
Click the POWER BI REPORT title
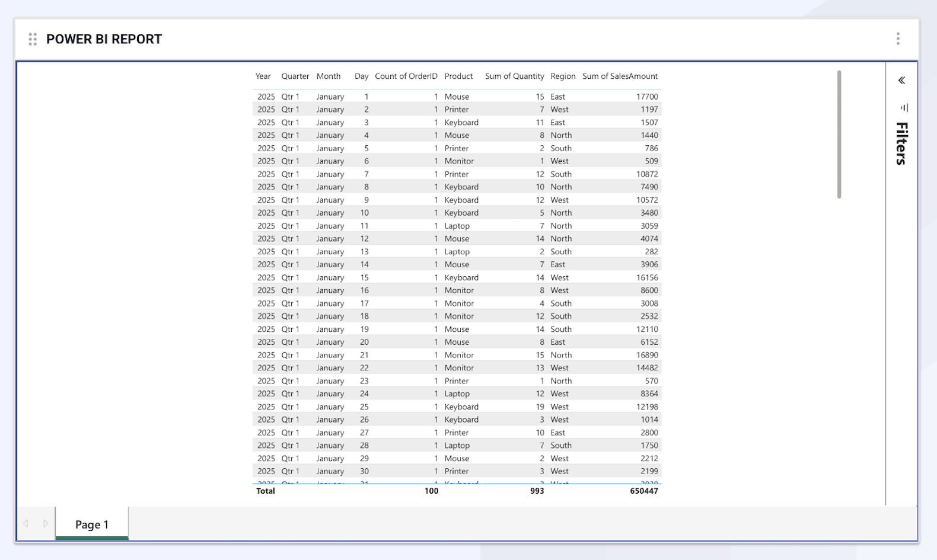104,39
